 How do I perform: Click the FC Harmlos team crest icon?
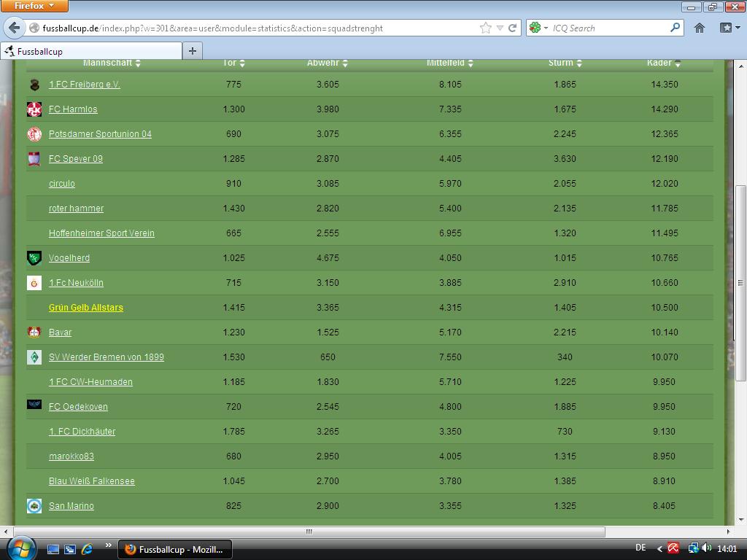34,109
